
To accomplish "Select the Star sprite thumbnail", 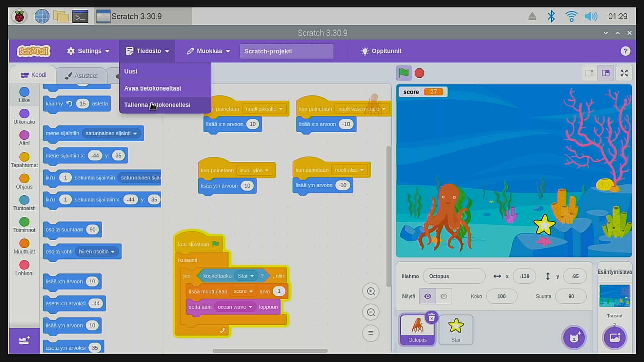I will coord(456,330).
